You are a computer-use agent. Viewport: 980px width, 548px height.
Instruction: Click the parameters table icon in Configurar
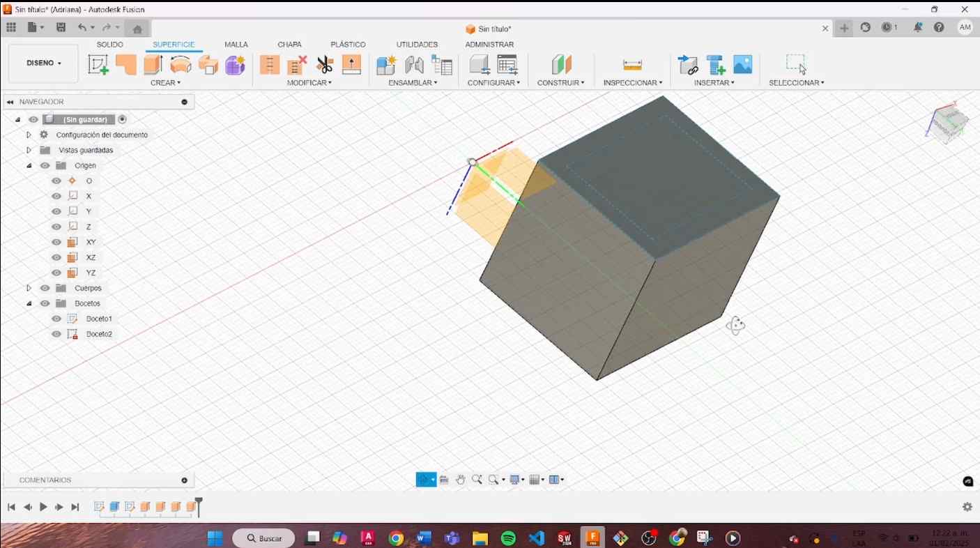pos(507,65)
